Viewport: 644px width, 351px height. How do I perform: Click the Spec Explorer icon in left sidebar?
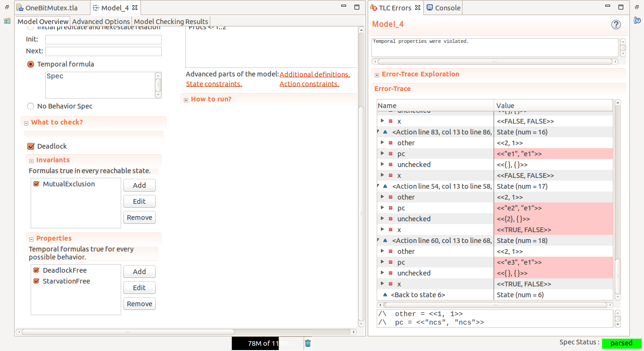7,21
